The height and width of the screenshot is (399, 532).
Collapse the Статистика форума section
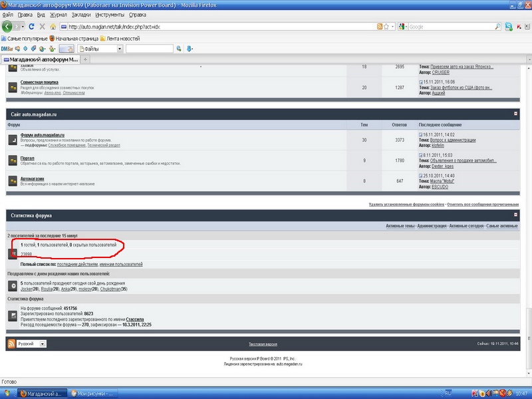point(515,215)
